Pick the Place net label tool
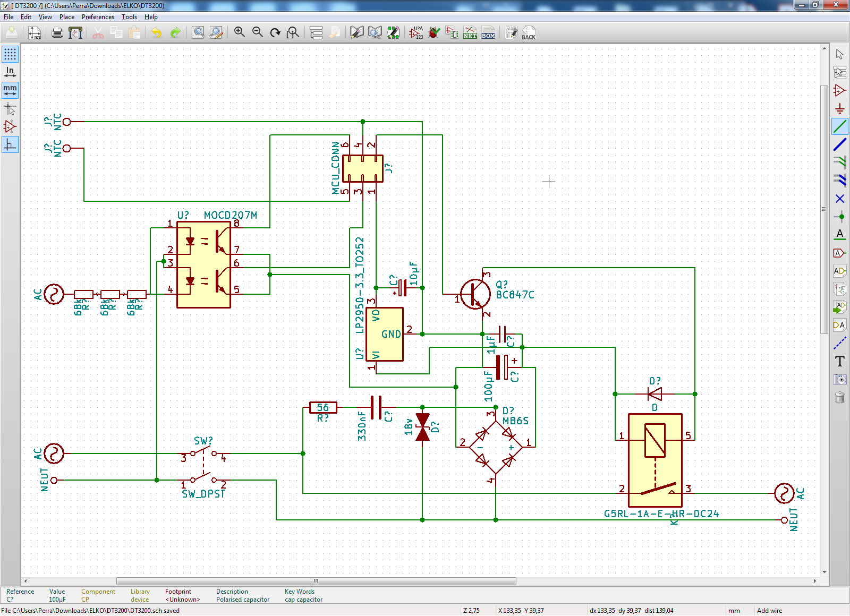The image size is (850, 616). click(839, 234)
